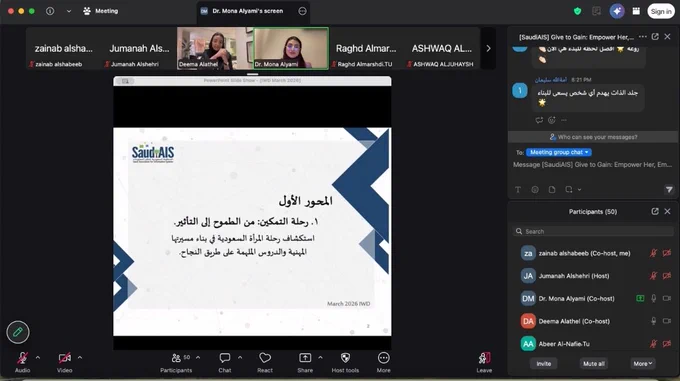The height and width of the screenshot is (381, 680).
Task: Toggle Abeer Al-Nafie.Tu's microphone in participants list
Action: [653, 344]
